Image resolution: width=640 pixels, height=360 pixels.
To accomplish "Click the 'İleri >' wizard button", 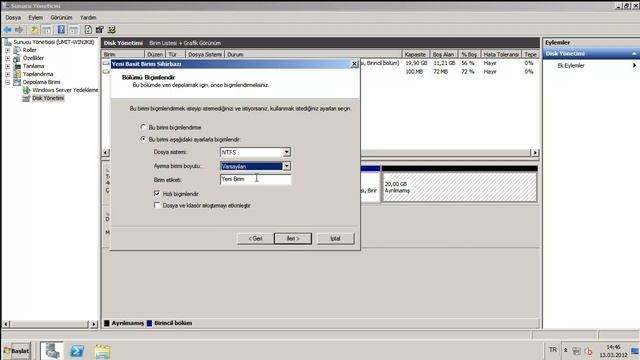I will (x=293, y=238).
